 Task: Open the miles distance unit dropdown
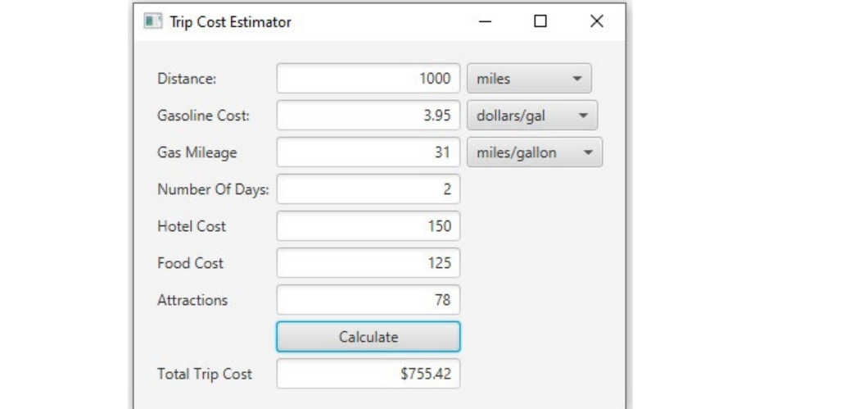coord(529,79)
